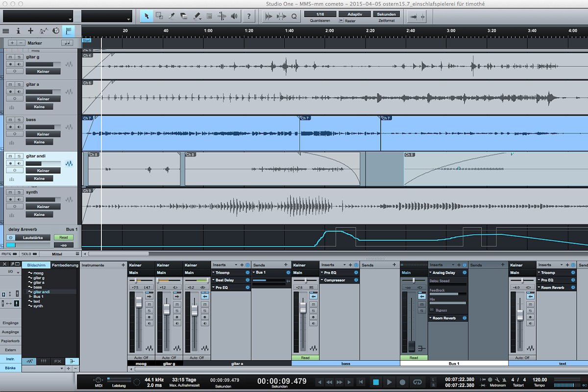The height and width of the screenshot is (392, 588).
Task: Mute the bass track
Action: pos(10,120)
